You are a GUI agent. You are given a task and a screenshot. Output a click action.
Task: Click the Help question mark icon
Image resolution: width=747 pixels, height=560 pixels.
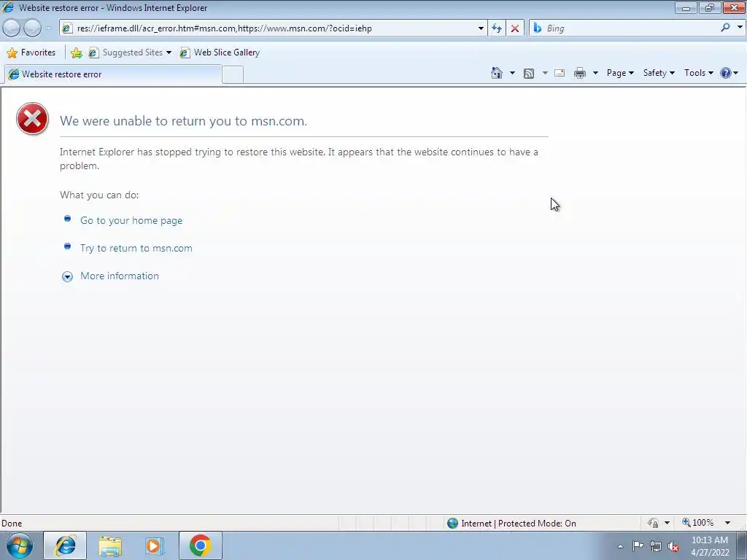726,73
